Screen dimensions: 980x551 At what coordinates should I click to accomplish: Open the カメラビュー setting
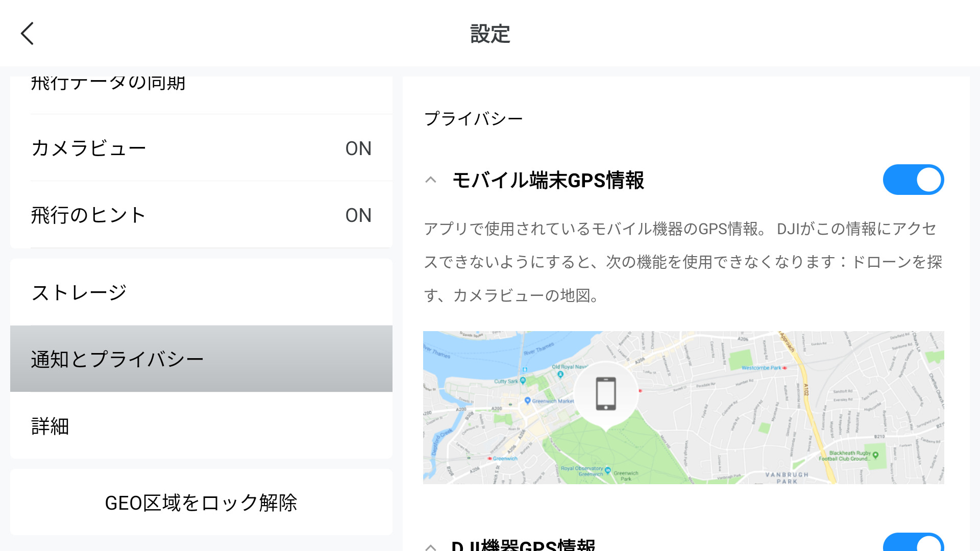click(201, 148)
